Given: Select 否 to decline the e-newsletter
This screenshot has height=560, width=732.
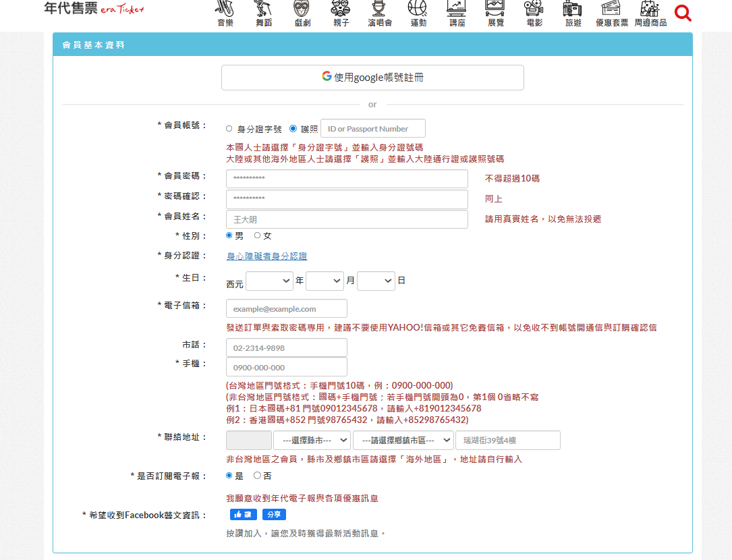Looking at the screenshot, I should (x=256, y=475).
